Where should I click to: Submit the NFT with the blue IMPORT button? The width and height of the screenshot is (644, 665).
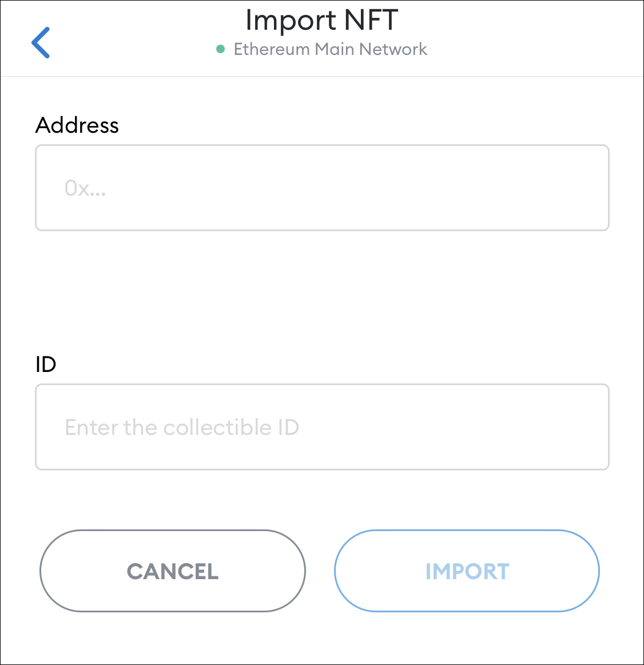click(467, 571)
